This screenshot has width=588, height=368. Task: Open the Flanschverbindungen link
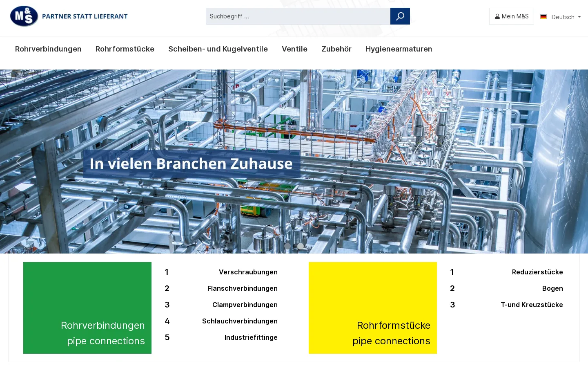point(243,288)
